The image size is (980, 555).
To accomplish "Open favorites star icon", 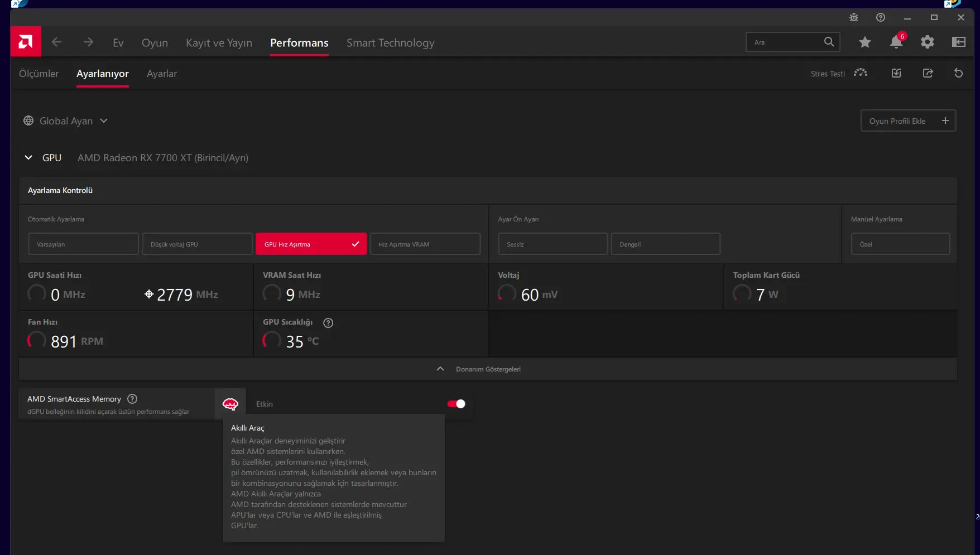I will (x=865, y=42).
